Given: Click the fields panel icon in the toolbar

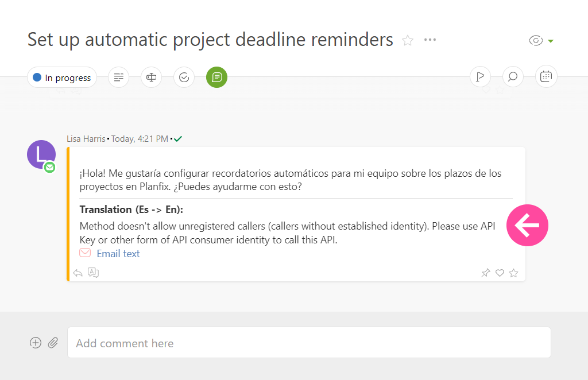Looking at the screenshot, I should (151, 77).
